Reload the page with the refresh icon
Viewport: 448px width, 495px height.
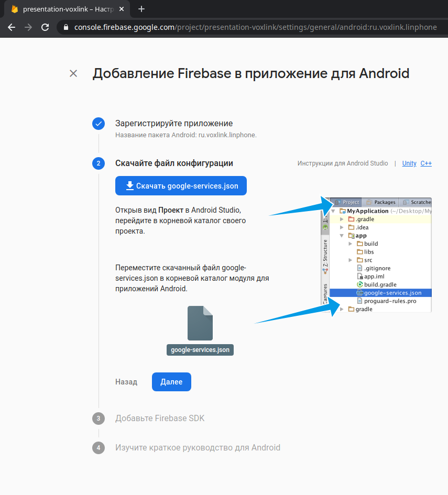point(45,27)
